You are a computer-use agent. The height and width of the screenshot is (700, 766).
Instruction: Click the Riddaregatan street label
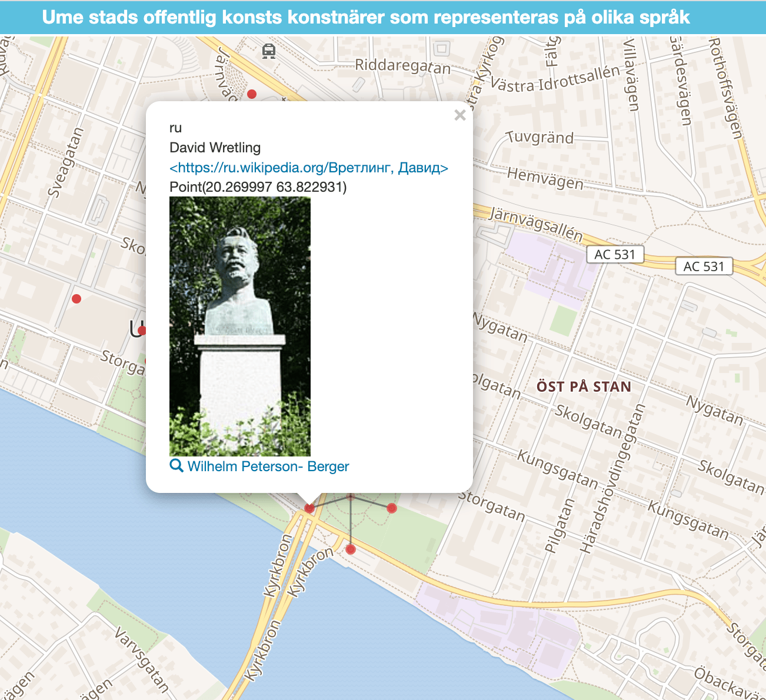click(x=402, y=66)
